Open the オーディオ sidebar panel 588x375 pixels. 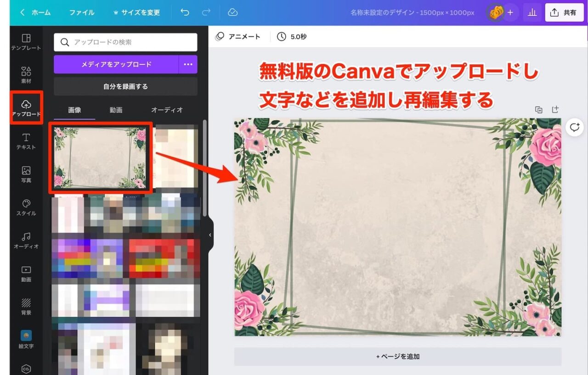coord(26,240)
